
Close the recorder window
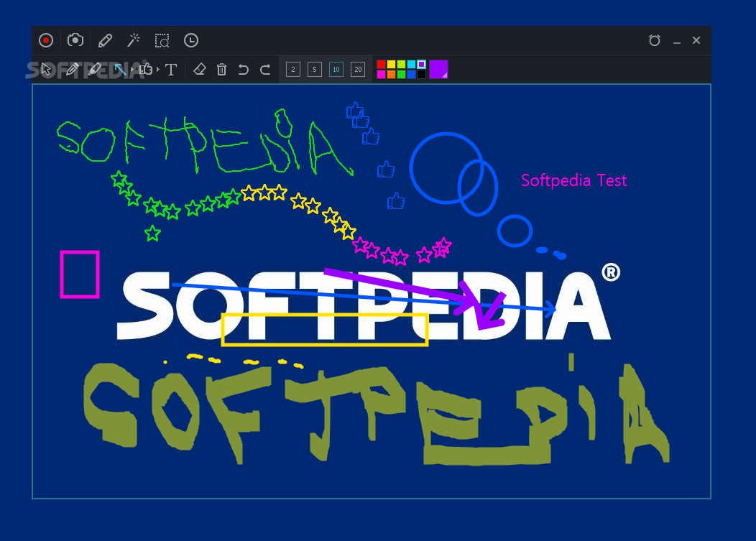696,40
